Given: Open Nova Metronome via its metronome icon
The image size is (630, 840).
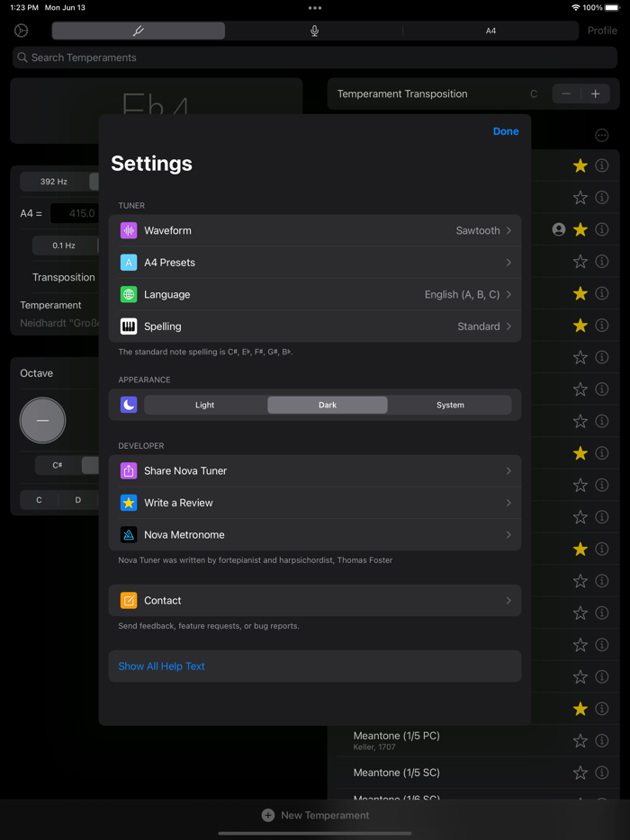Looking at the screenshot, I should click(128, 534).
